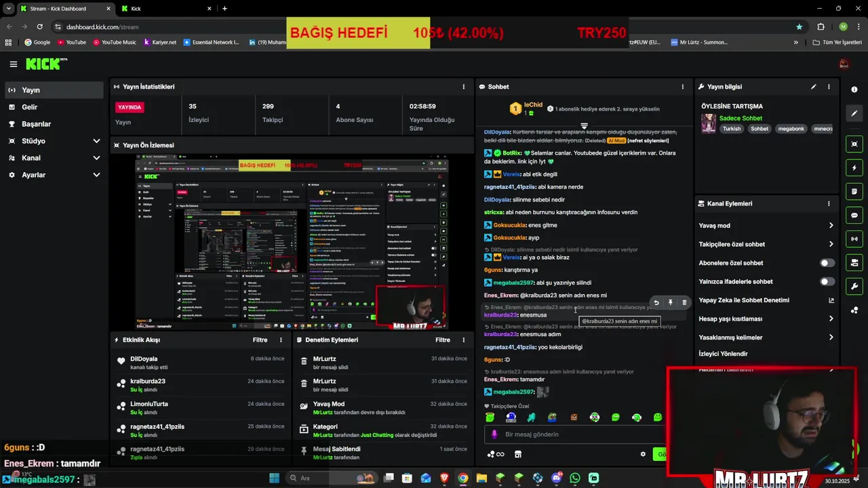Click the Turkish tag chip

(732, 129)
